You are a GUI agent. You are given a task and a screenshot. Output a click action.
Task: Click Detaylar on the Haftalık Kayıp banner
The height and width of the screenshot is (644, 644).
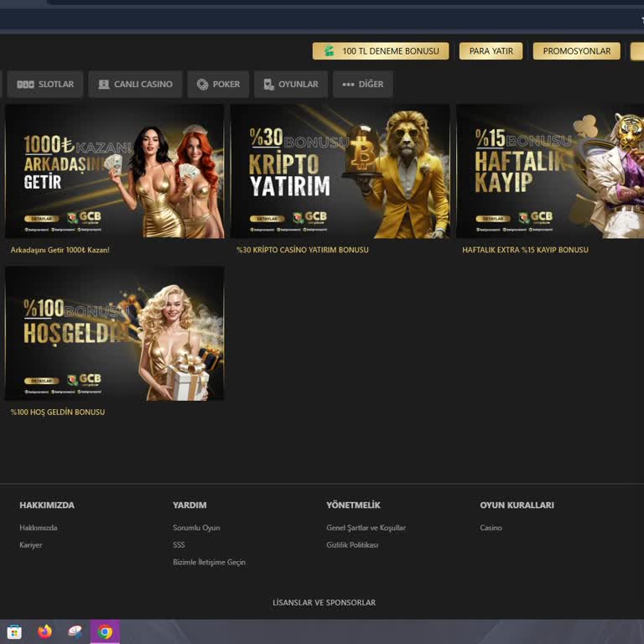493,219
